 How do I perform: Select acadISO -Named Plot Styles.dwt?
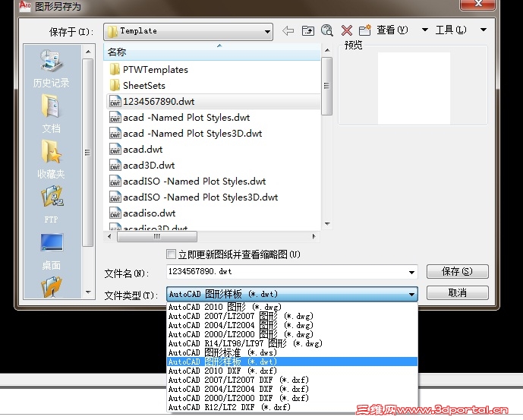pyautogui.click(x=187, y=182)
